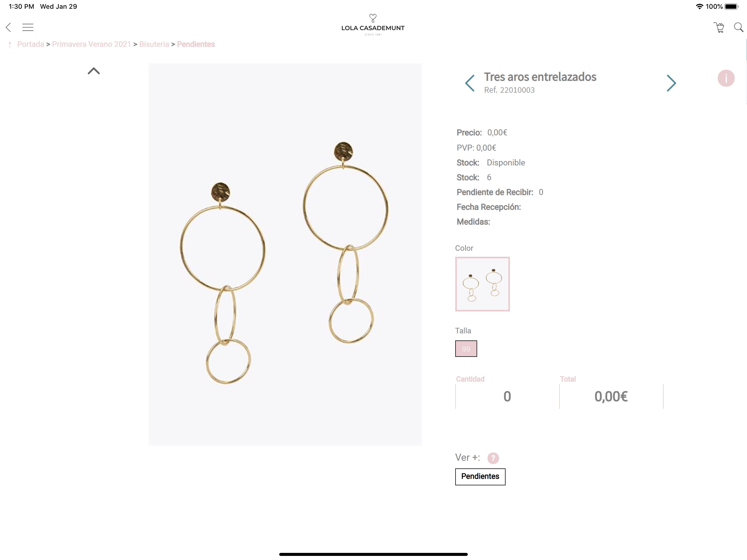Click the Pendientes button under Ver +
Viewport: 747px width, 560px height.
[480, 477]
